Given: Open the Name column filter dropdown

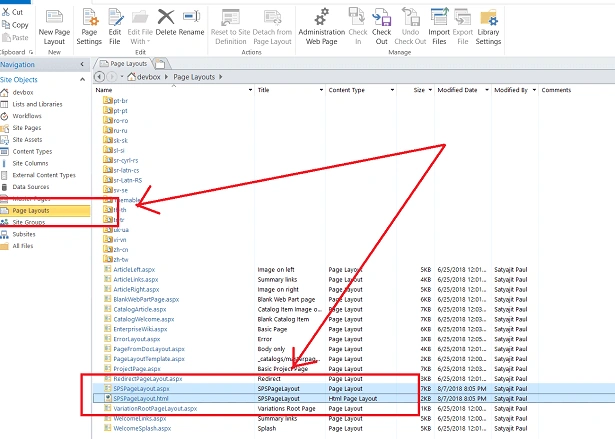Looking at the screenshot, I should 250,90.
